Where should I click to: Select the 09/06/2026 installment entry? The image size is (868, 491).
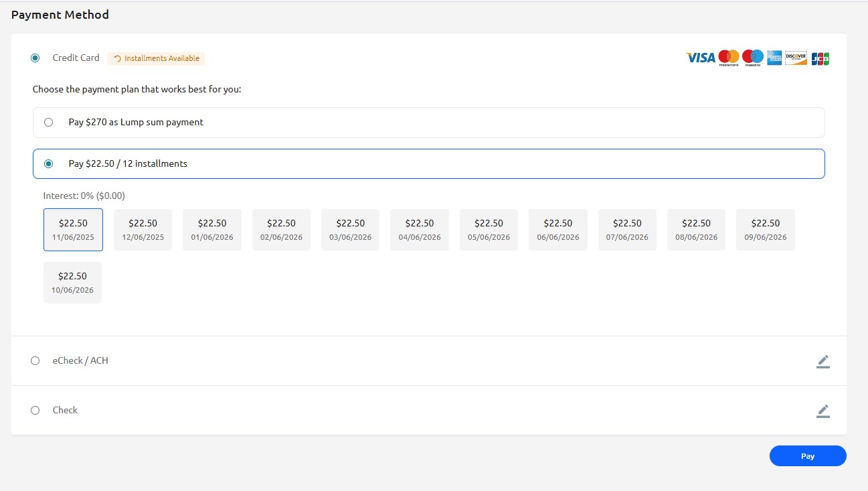766,229
